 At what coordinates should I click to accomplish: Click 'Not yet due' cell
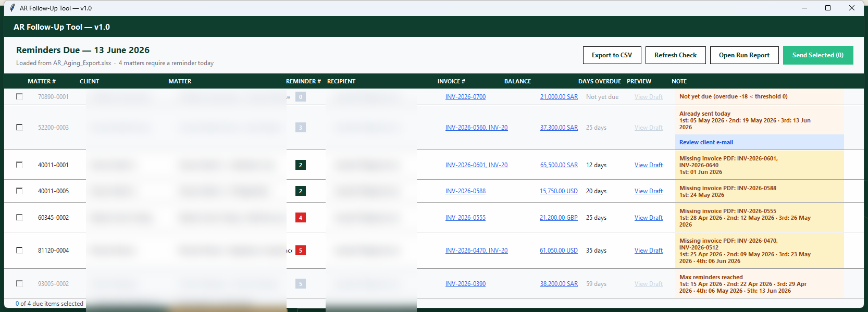(602, 97)
